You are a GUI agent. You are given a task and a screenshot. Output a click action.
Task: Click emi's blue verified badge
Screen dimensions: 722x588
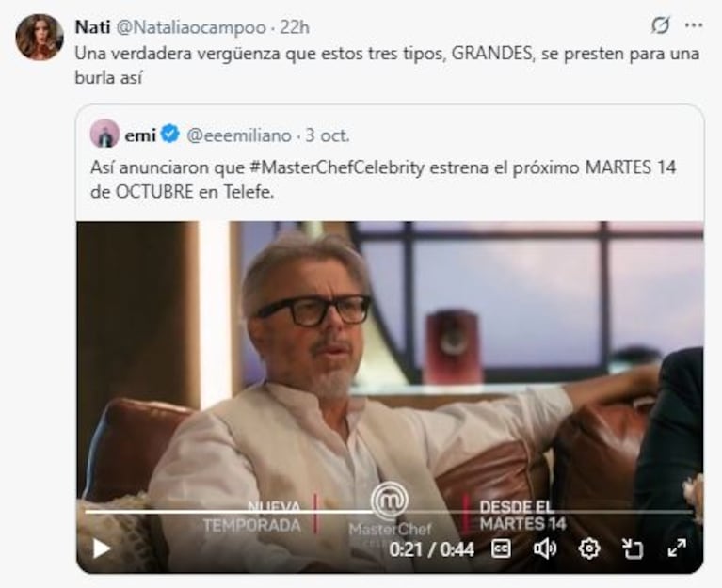tap(170, 135)
